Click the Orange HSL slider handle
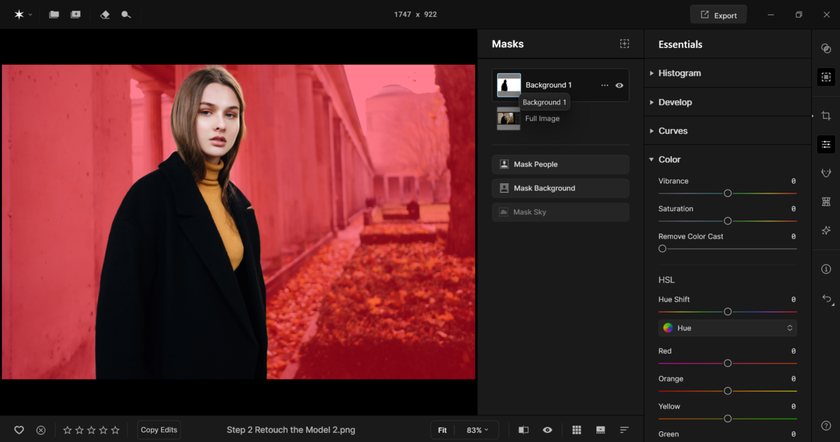Screen dimensions: 840x442 pyautogui.click(x=728, y=391)
